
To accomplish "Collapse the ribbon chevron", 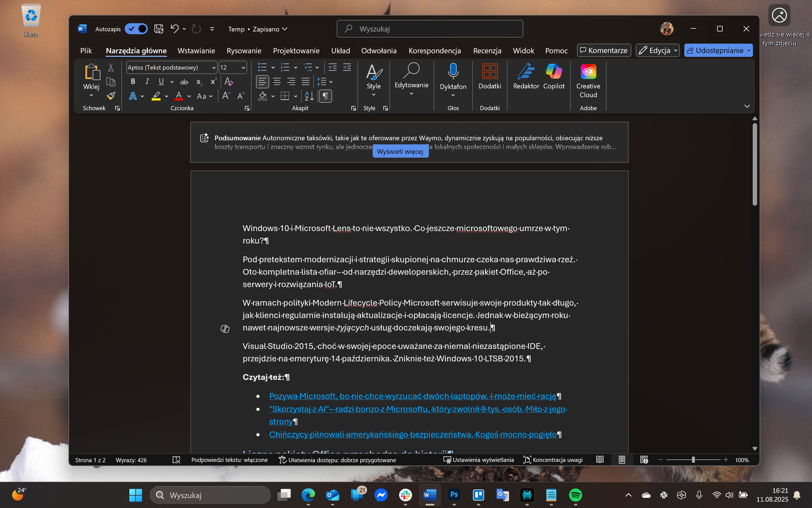I will coord(747,106).
